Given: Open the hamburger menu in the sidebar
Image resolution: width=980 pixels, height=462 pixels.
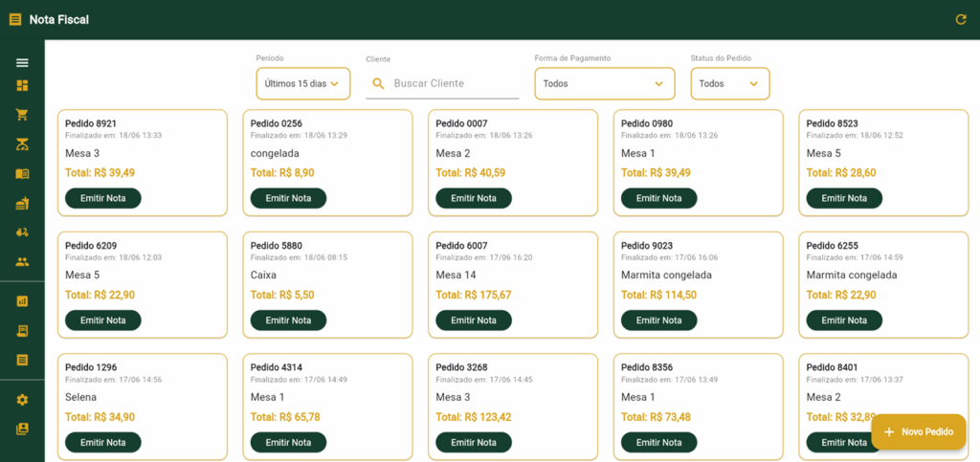Looking at the screenshot, I should pyautogui.click(x=22, y=62).
